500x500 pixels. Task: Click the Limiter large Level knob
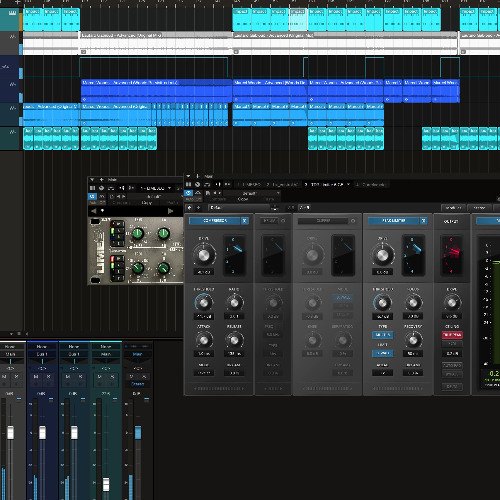point(382,255)
